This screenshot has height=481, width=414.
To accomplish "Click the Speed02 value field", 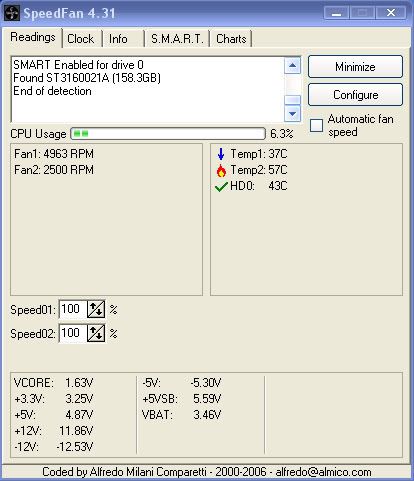I will 73,333.
